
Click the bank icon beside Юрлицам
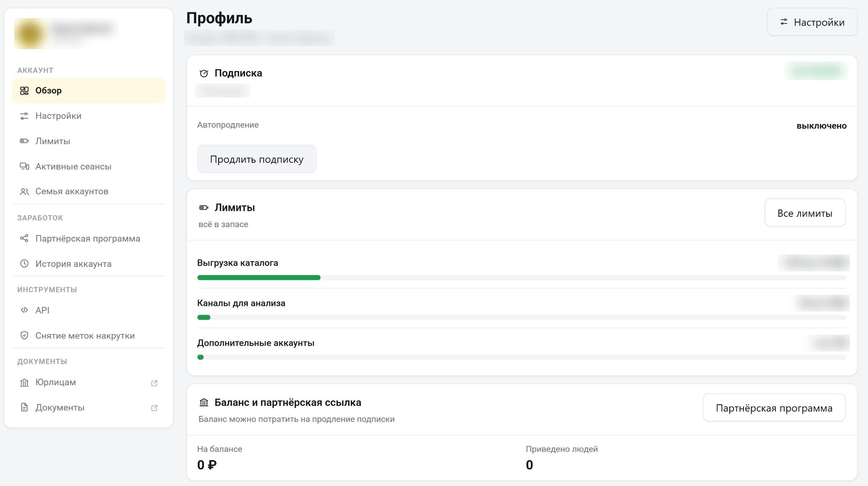point(24,383)
